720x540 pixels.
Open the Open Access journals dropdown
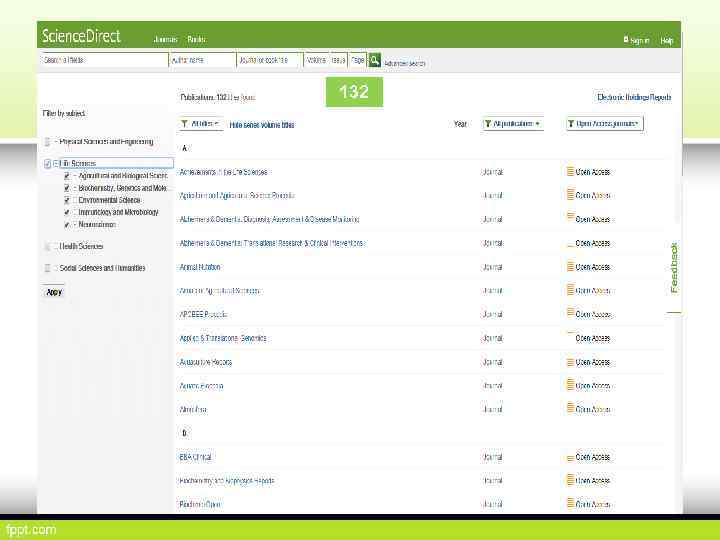[x=605, y=124]
